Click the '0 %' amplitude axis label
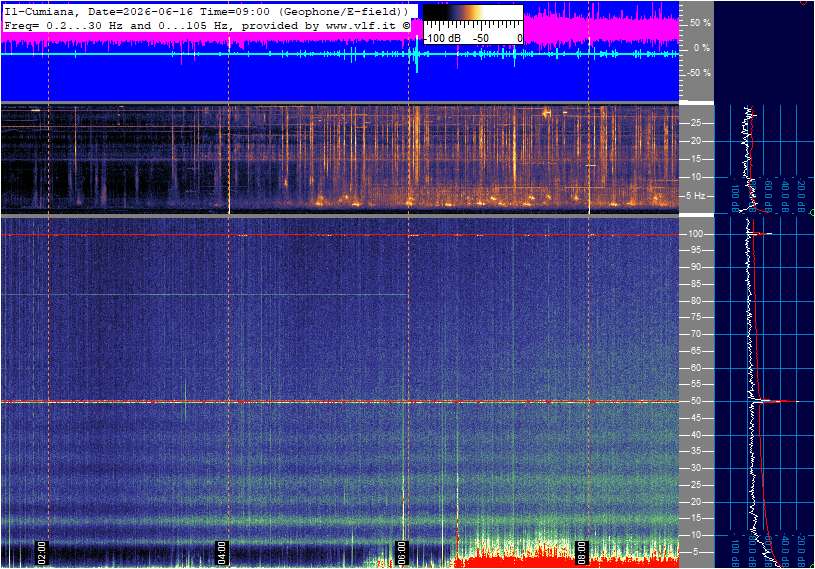The width and height of the screenshot is (815, 569). pyautogui.click(x=702, y=48)
